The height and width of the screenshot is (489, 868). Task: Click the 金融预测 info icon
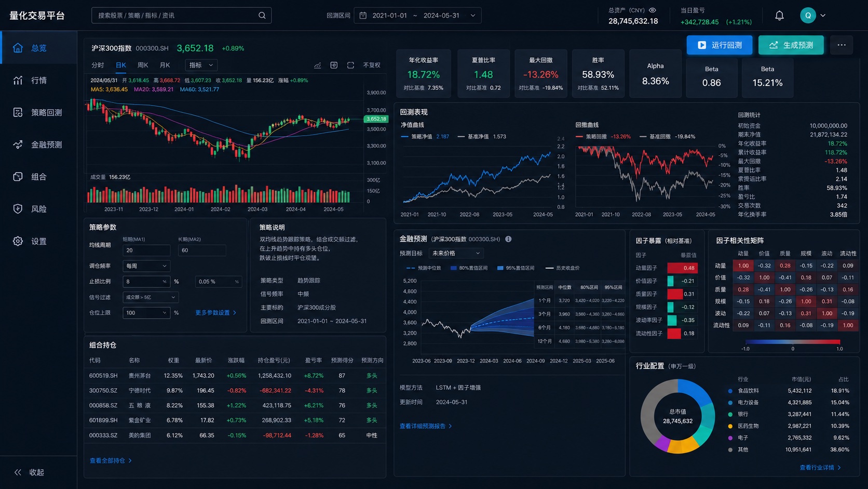pos(508,239)
